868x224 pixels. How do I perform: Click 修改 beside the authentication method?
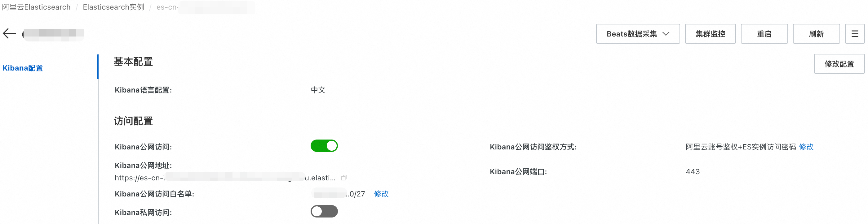(x=806, y=147)
